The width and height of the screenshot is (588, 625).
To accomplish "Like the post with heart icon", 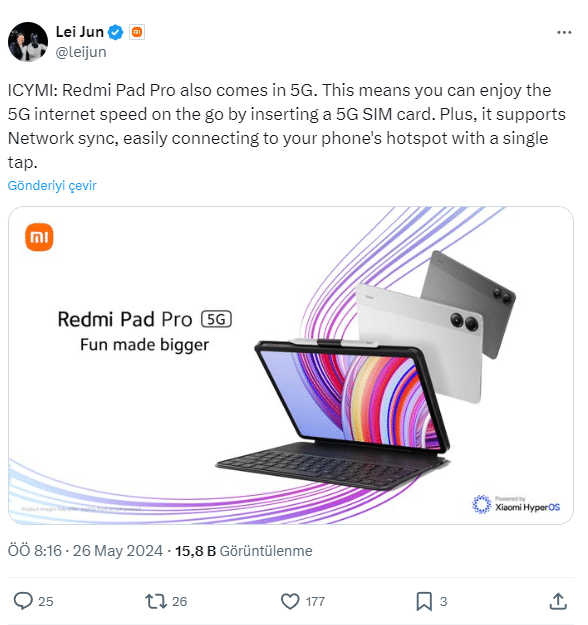I will [x=290, y=601].
